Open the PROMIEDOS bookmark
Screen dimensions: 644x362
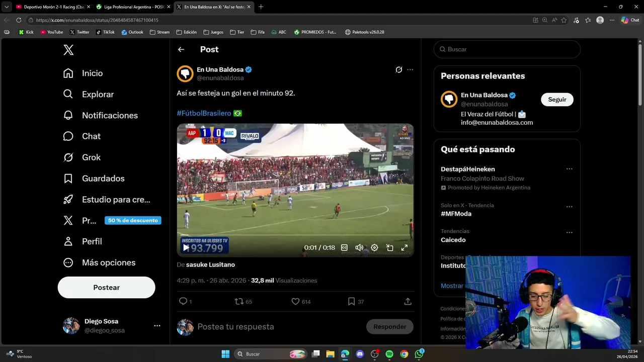pos(315,32)
